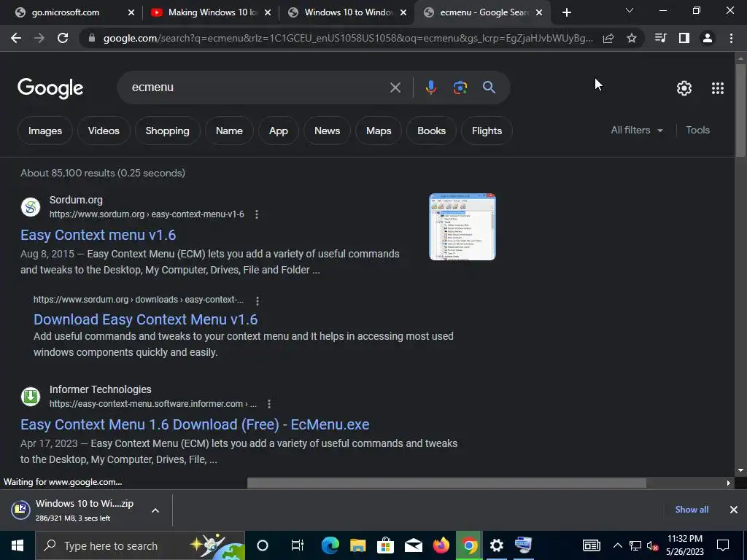Filter results by News

[x=328, y=131]
